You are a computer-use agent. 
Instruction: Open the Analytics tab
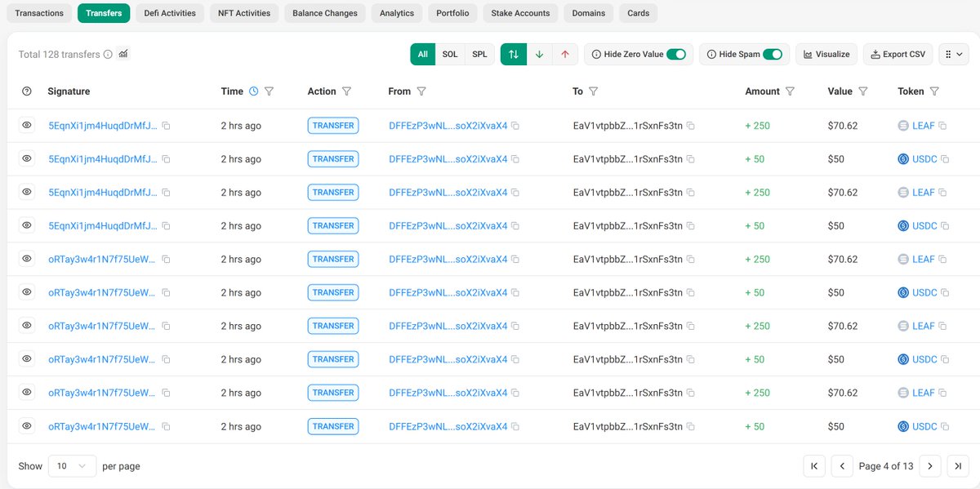[x=397, y=13]
